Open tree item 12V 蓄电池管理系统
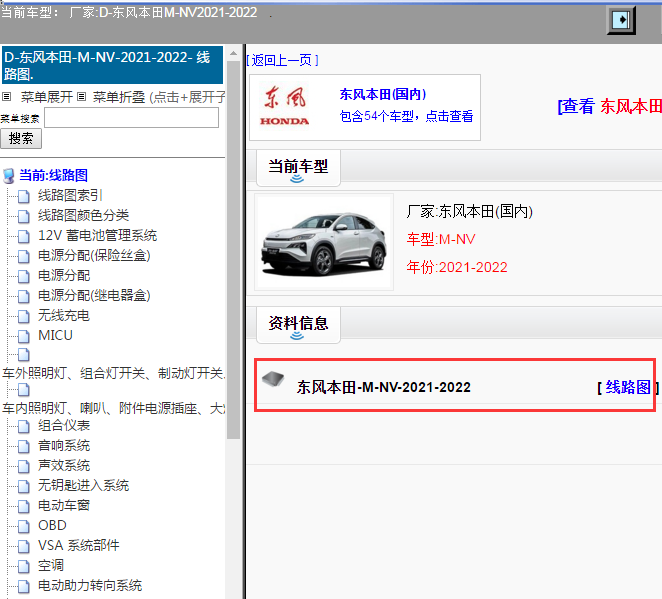 [x=98, y=235]
